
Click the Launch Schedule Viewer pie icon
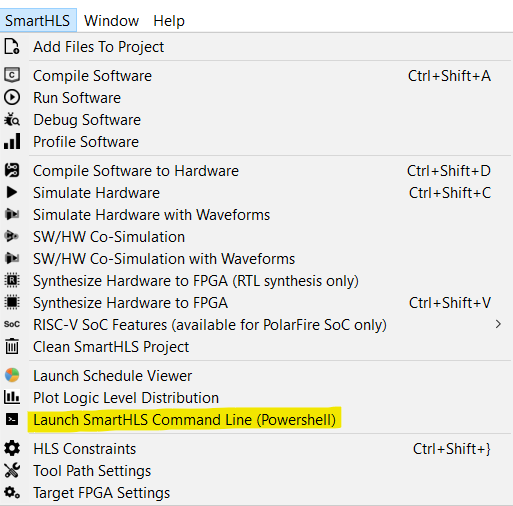coord(12,375)
